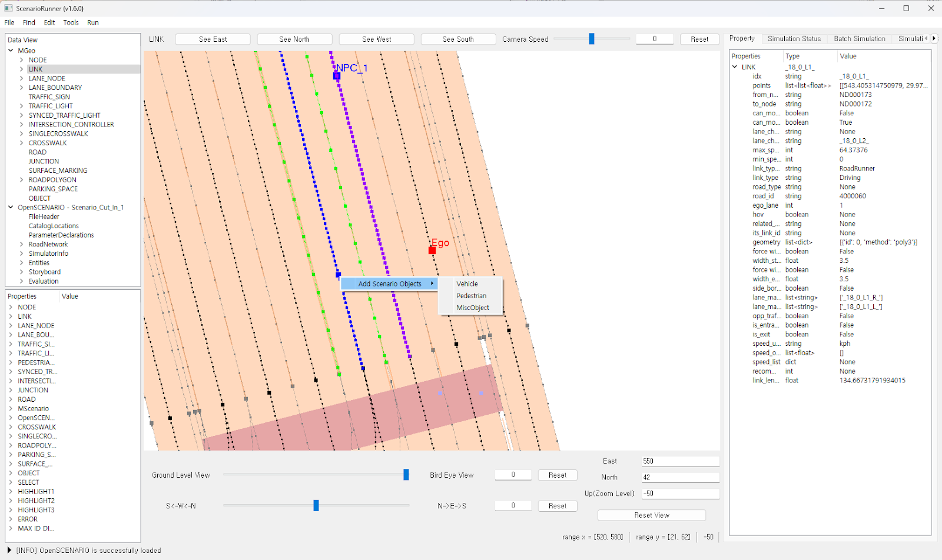This screenshot has height=560, width=942.
Task: Select LANE_BOUNDARY in the Data View tree
Action: [55, 88]
